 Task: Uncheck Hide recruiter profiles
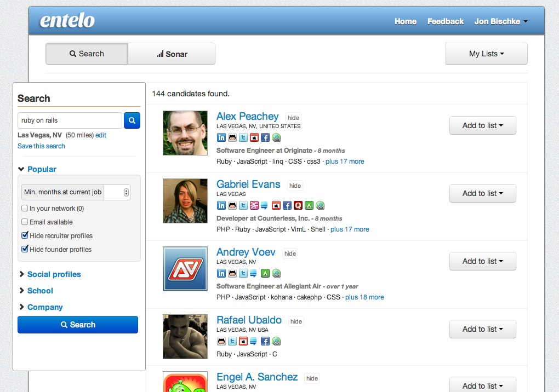click(x=25, y=235)
